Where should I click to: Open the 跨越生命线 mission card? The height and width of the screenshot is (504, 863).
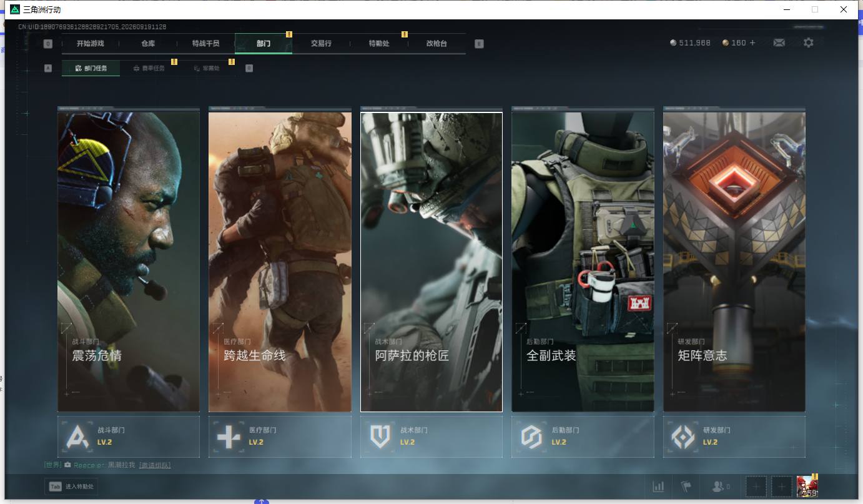tap(280, 262)
